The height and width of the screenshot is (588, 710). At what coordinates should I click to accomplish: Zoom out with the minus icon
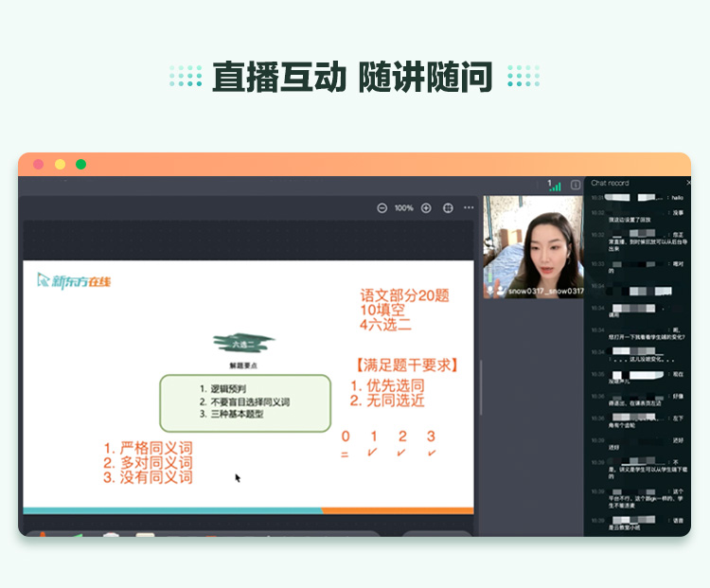point(382,208)
